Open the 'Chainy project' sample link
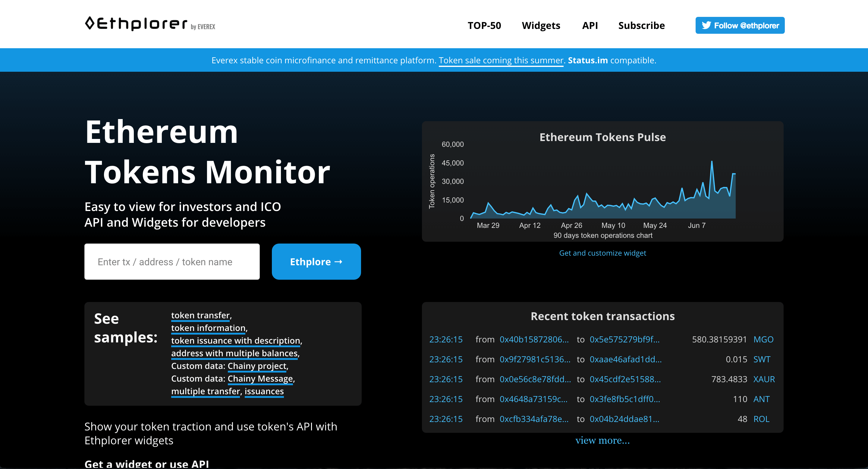 257,366
